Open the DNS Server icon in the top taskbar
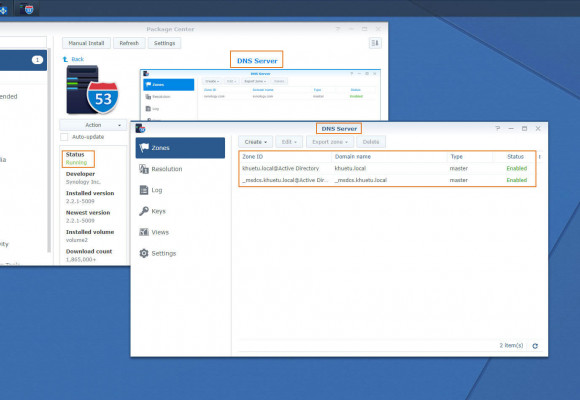The height and width of the screenshot is (400, 580). (x=28, y=9)
